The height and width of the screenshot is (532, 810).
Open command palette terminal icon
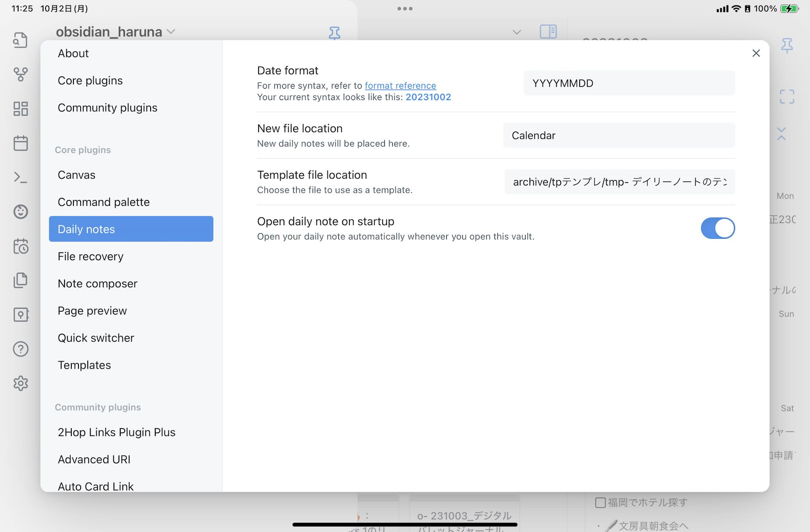tap(20, 177)
